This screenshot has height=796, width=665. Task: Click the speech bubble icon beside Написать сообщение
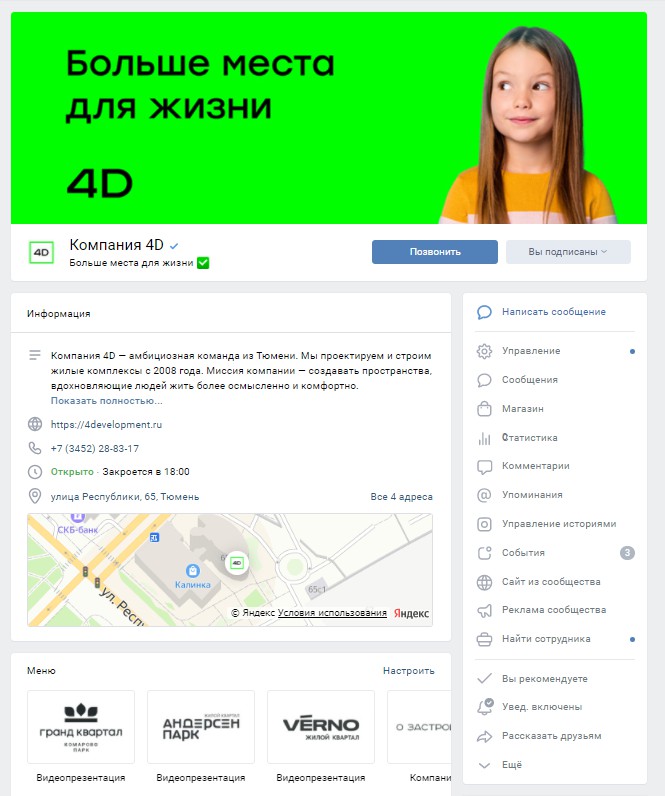(x=484, y=312)
